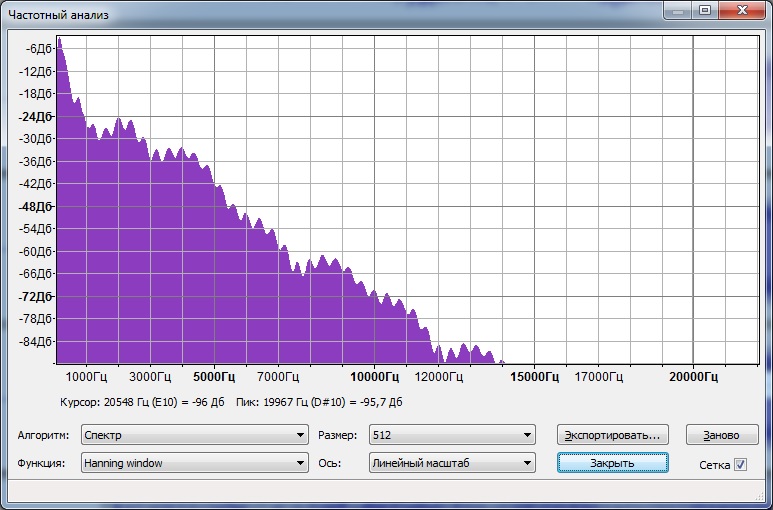
Task: Click the -42Дб level label
Action: pyautogui.click(x=35, y=184)
